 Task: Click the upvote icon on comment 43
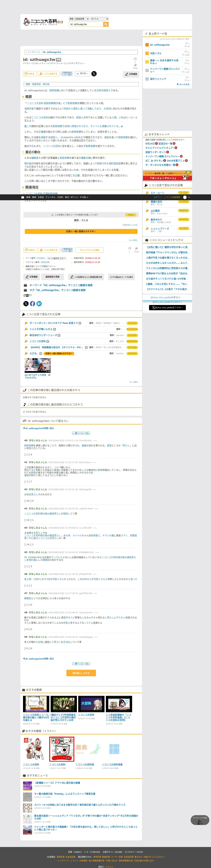tap(25, 520)
